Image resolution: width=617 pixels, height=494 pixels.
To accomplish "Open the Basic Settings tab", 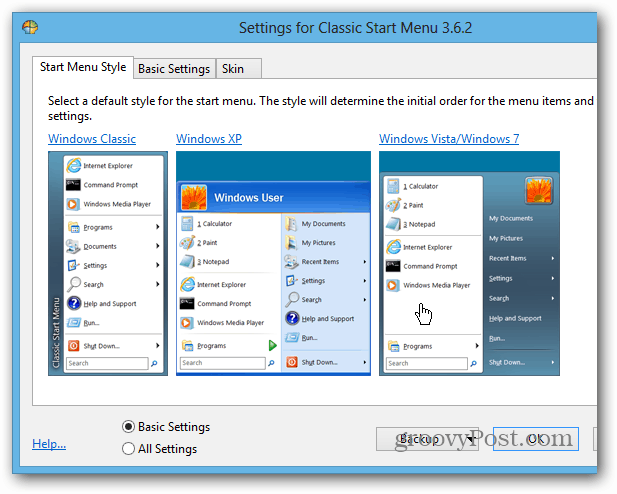I will click(x=174, y=69).
